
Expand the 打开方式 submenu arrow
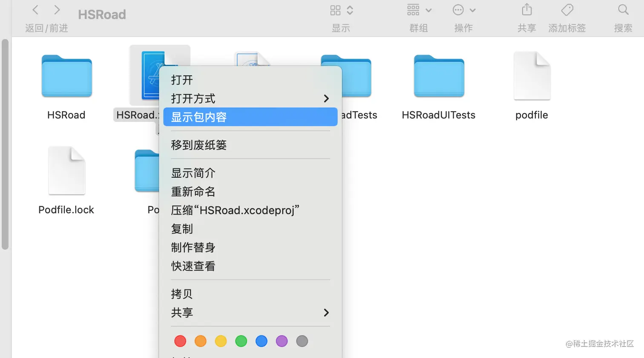coord(326,98)
